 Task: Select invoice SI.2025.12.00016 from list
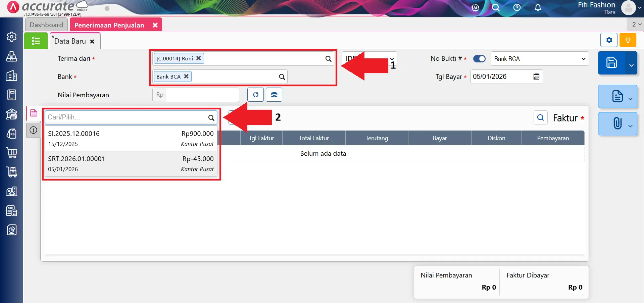coord(131,138)
